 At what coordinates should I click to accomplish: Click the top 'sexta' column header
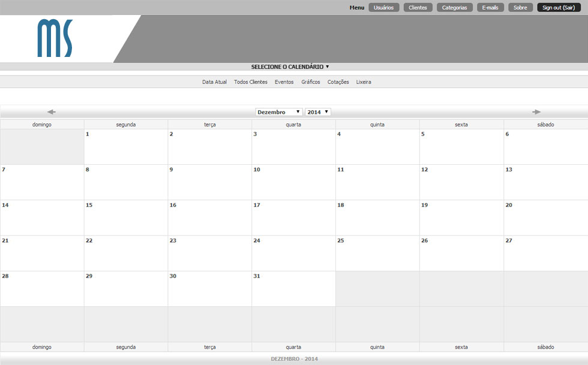point(461,125)
